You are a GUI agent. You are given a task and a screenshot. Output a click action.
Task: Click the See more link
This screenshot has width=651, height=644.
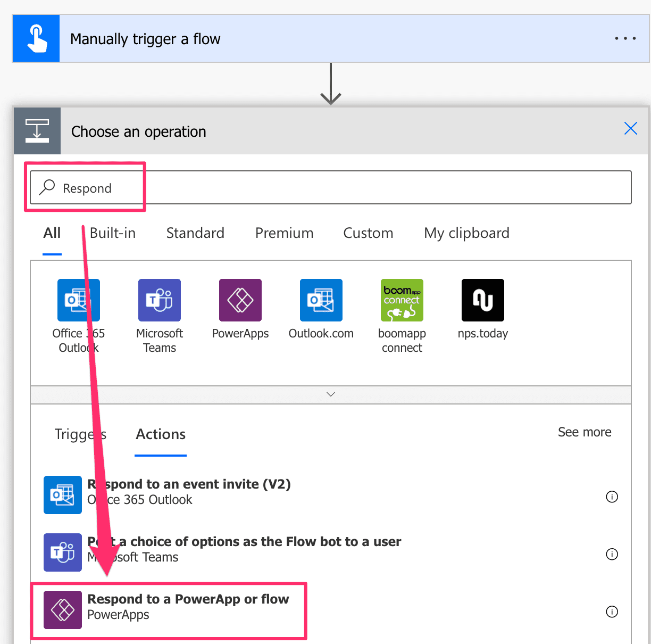(x=585, y=432)
